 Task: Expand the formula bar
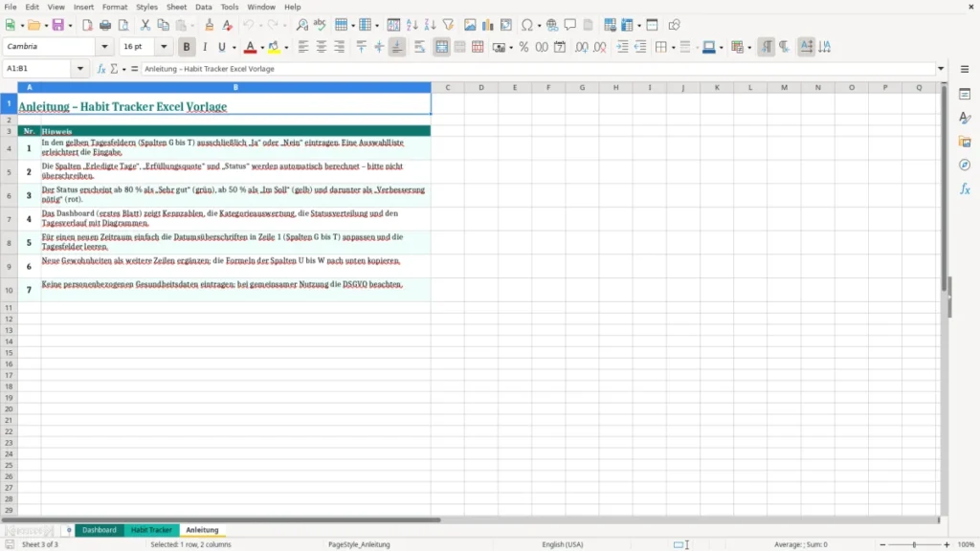[x=941, y=69]
